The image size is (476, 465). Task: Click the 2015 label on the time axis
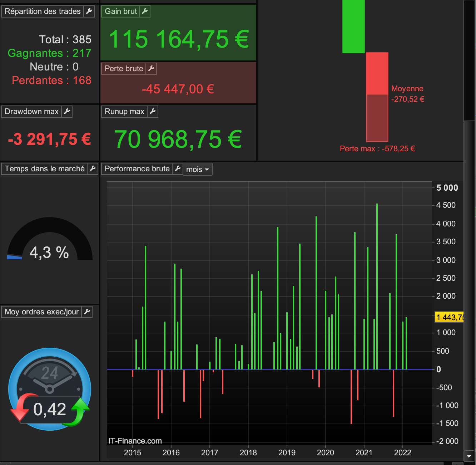pos(133,452)
